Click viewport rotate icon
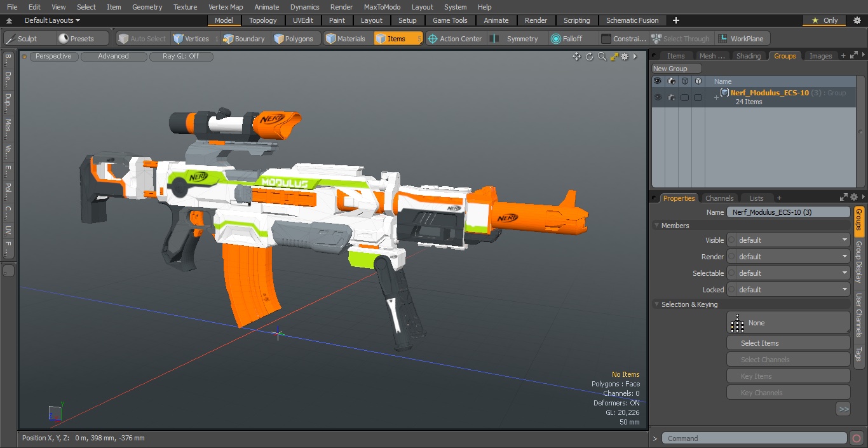Screen dimensions: 868x448 click(589, 57)
